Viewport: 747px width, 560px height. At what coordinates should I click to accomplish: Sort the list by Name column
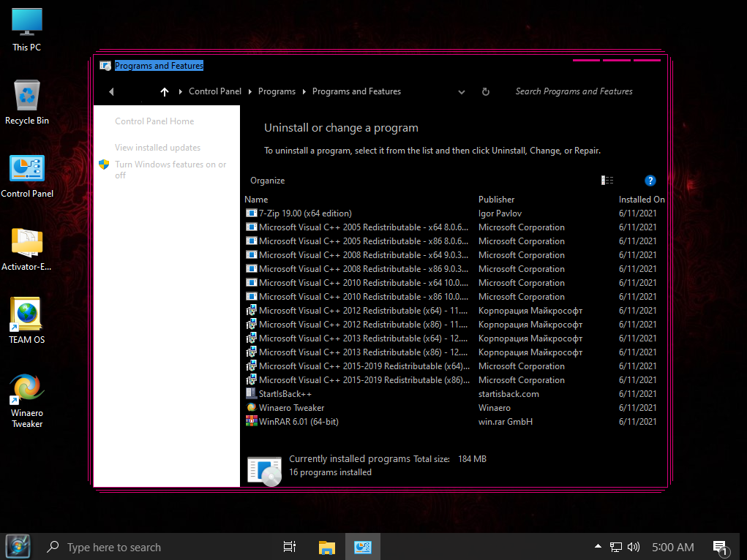[256, 200]
